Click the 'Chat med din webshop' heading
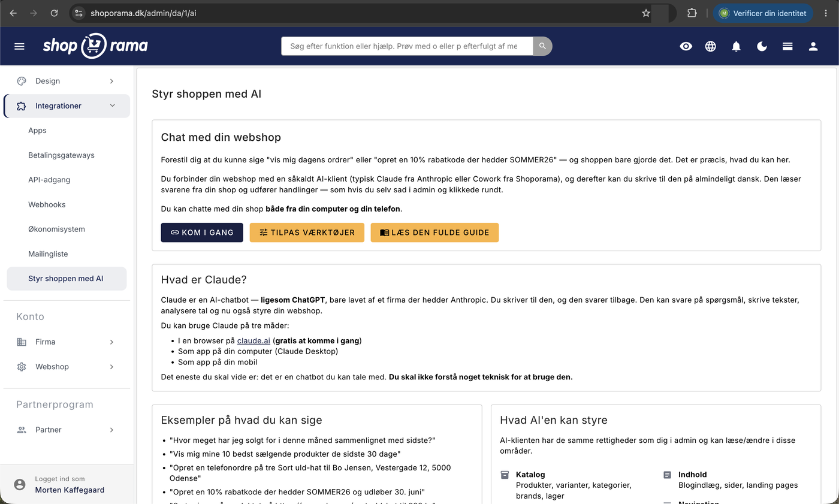The width and height of the screenshot is (839, 504). pos(221,137)
